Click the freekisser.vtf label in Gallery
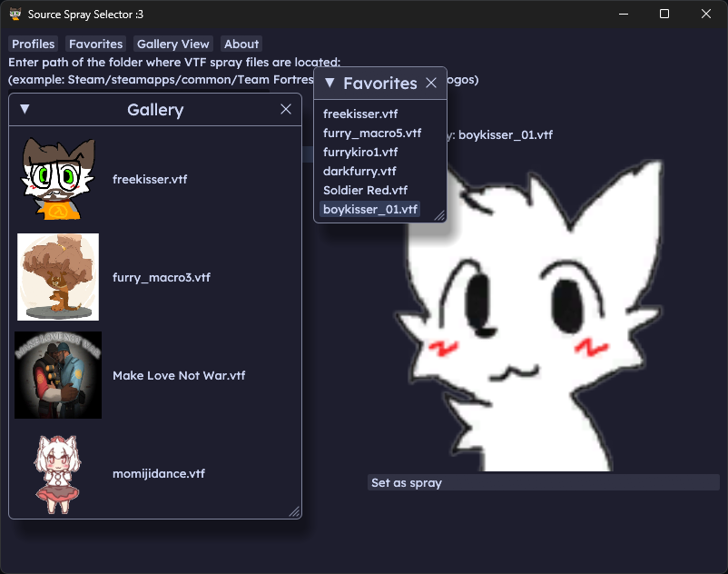This screenshot has width=728, height=574. [x=150, y=179]
